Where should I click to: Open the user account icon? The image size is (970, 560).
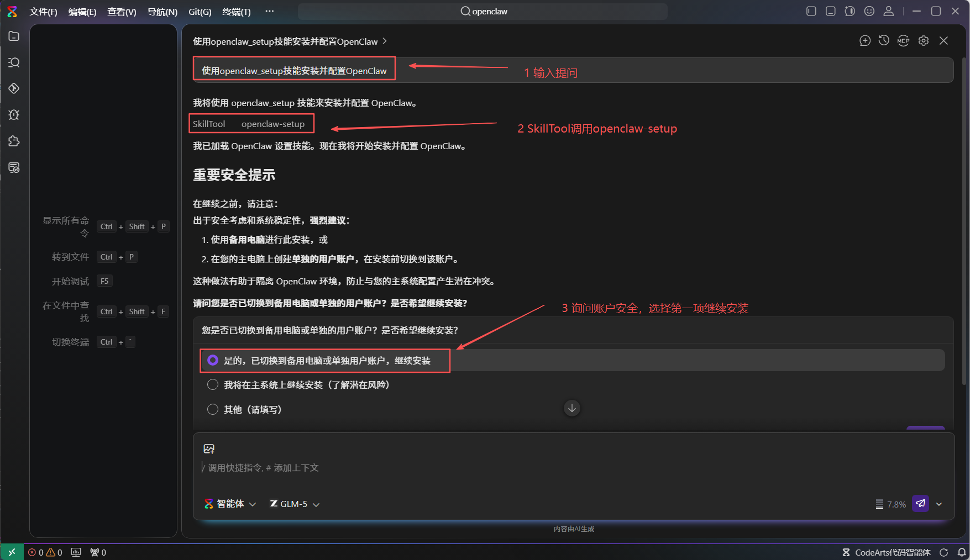pos(889,11)
